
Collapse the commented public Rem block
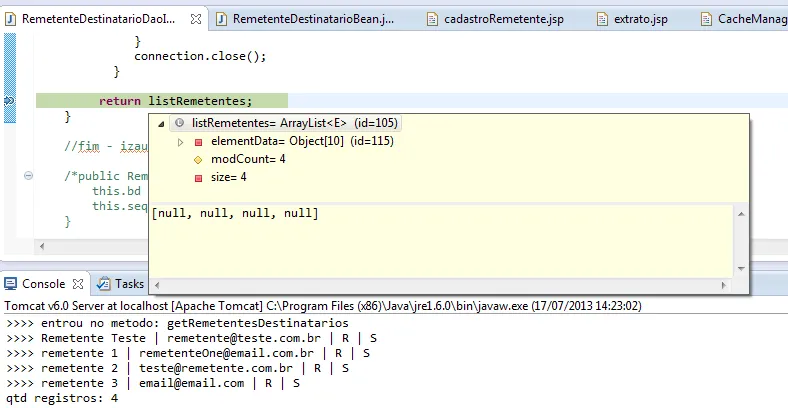pyautogui.click(x=29, y=175)
